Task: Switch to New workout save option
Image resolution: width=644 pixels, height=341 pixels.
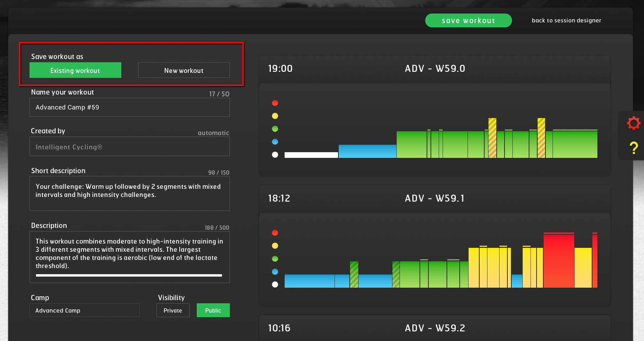Action: point(184,70)
